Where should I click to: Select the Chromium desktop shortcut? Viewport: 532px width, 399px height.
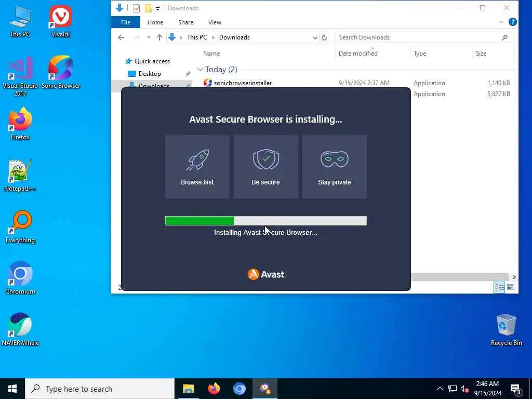[x=20, y=278]
